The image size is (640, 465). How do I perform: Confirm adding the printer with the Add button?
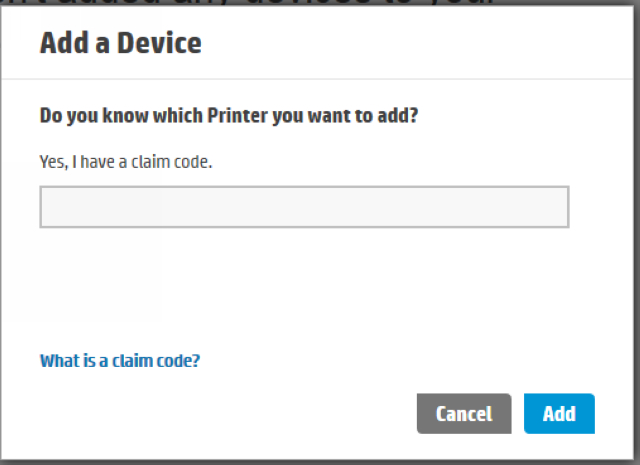pyautogui.click(x=559, y=413)
